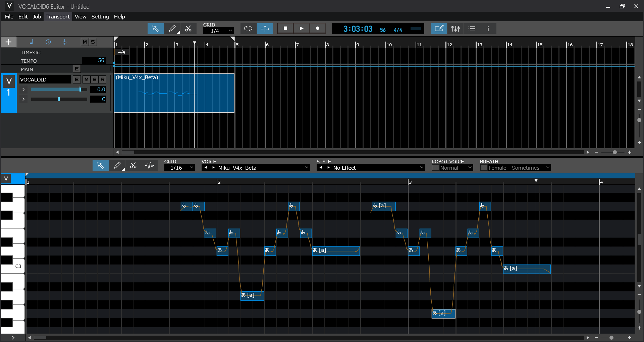Open the Setting menu
Image resolution: width=644 pixels, height=342 pixels.
[x=100, y=16]
